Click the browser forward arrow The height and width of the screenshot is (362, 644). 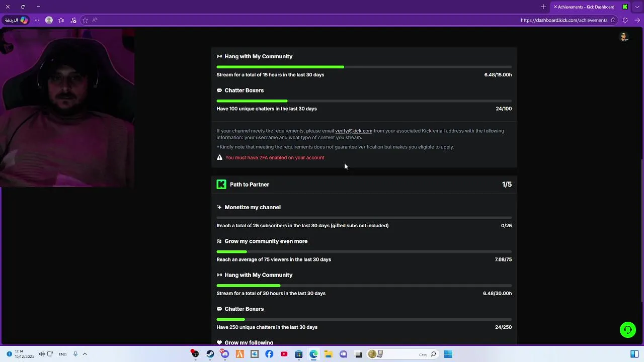point(637,20)
